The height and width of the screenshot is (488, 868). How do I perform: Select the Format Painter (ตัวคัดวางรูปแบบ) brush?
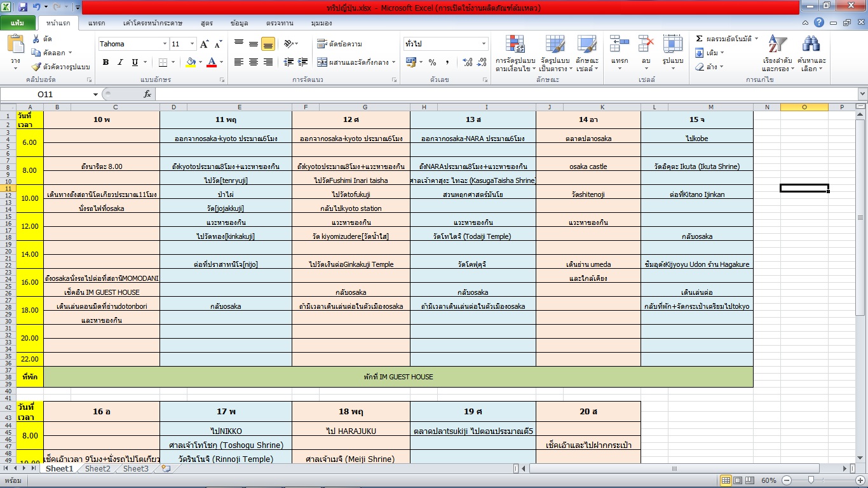pyautogui.click(x=36, y=67)
